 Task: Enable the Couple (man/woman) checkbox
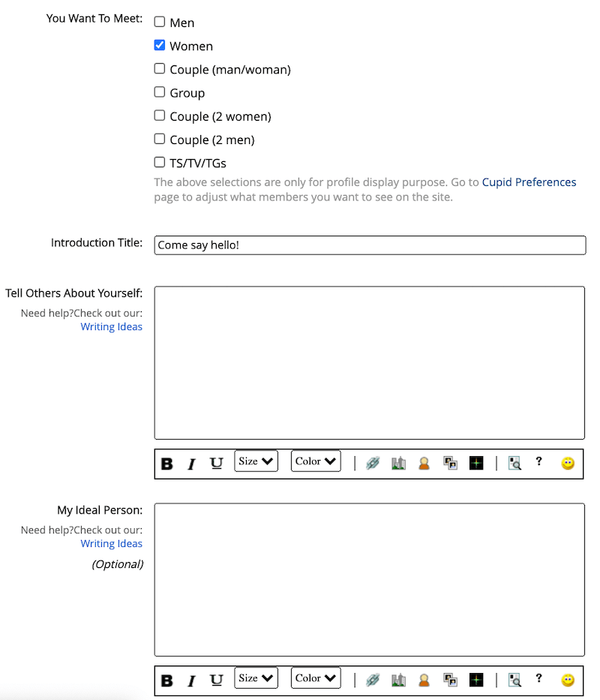pyautogui.click(x=160, y=69)
